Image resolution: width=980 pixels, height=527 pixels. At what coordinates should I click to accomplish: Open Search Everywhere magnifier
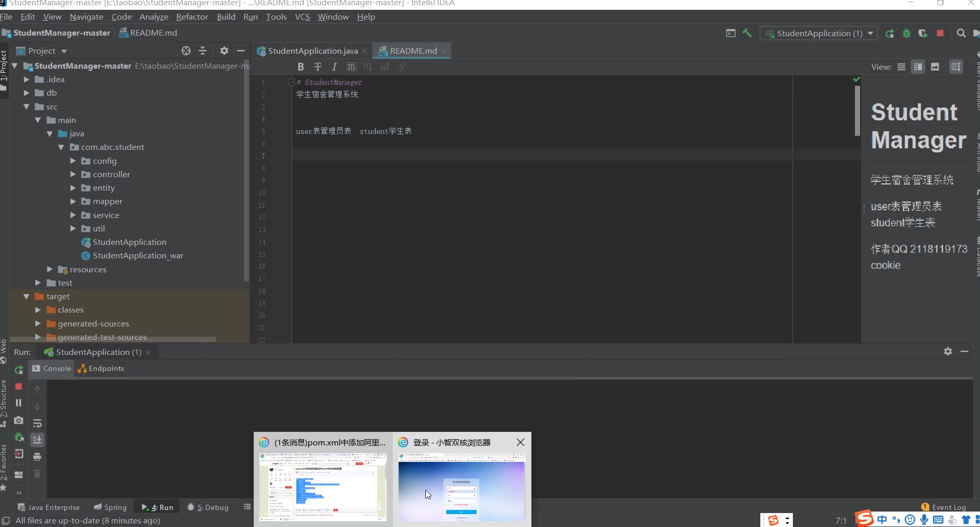(x=961, y=33)
